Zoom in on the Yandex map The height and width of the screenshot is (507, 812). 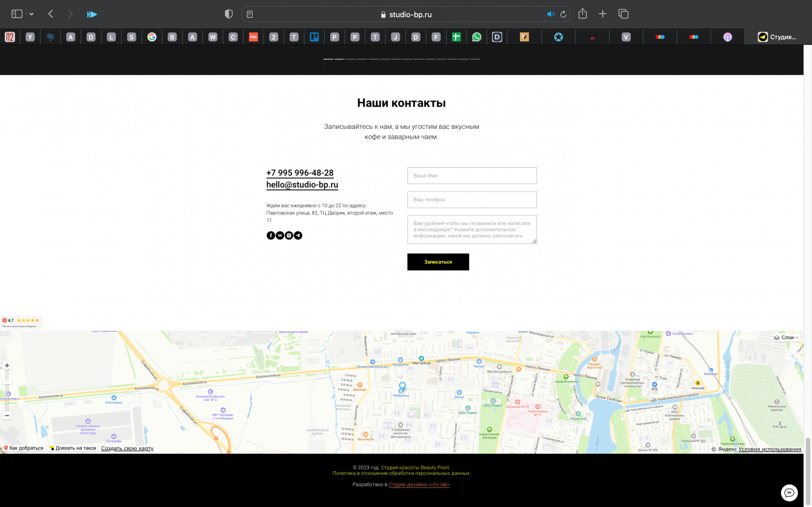pyautogui.click(x=7, y=365)
